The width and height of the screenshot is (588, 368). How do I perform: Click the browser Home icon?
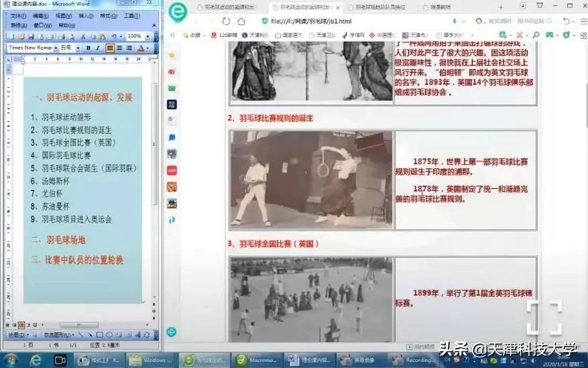click(241, 21)
